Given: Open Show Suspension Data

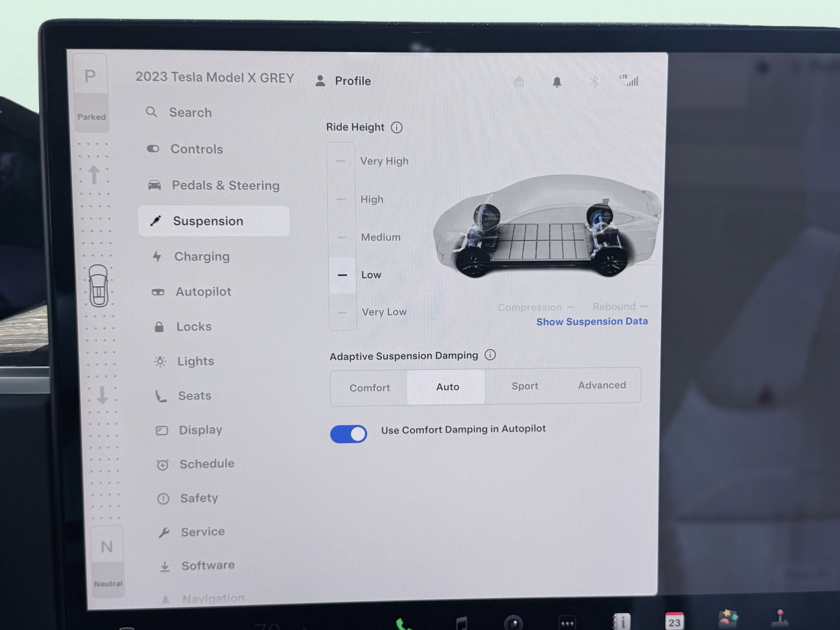Looking at the screenshot, I should [x=592, y=322].
